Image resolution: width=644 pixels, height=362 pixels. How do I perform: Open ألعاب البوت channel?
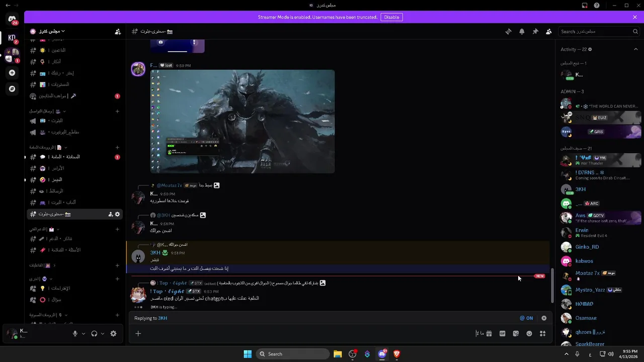[74, 203]
